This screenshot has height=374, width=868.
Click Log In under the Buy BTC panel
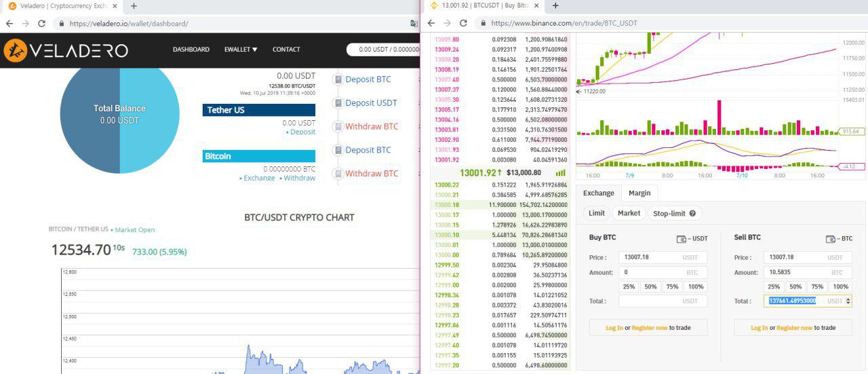tap(614, 328)
